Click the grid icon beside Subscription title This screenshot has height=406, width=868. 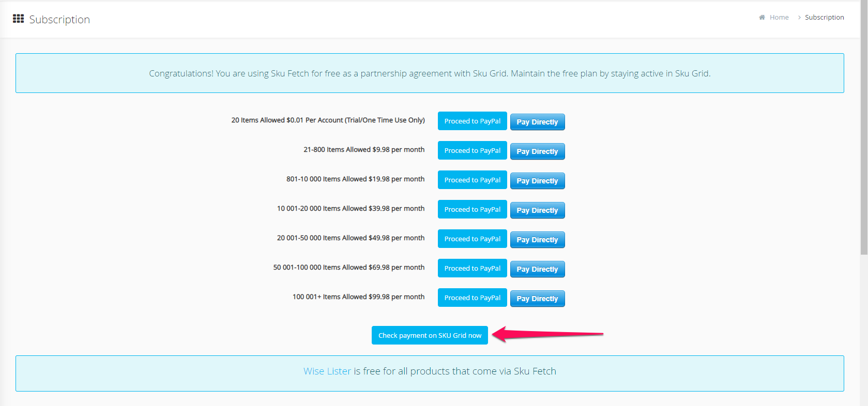19,19
